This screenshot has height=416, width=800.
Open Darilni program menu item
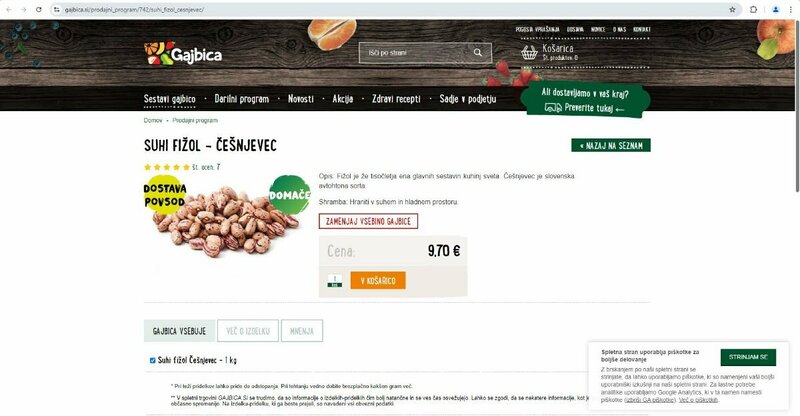tap(241, 99)
